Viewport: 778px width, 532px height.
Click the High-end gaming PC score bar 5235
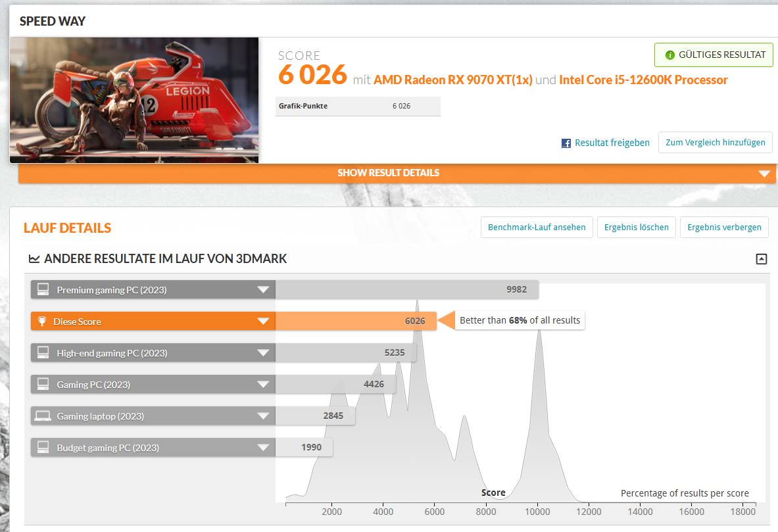tap(346, 352)
